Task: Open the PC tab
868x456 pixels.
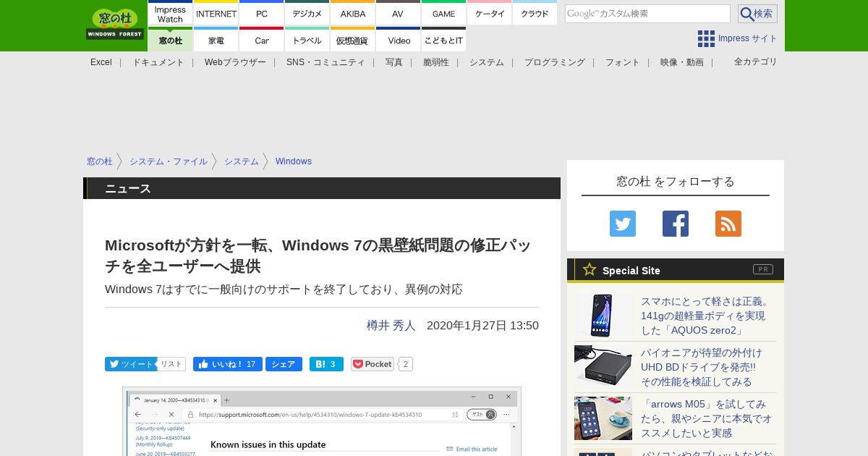Action: click(x=262, y=14)
